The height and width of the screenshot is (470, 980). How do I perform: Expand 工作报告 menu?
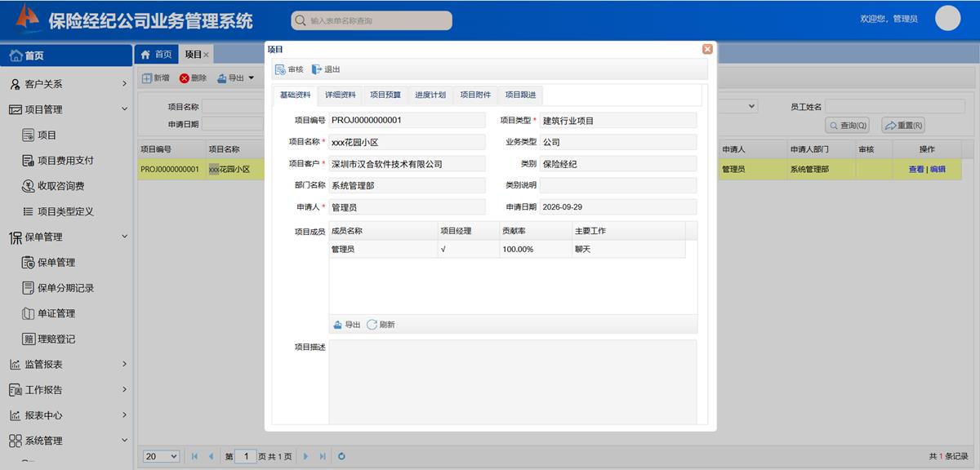click(66, 390)
